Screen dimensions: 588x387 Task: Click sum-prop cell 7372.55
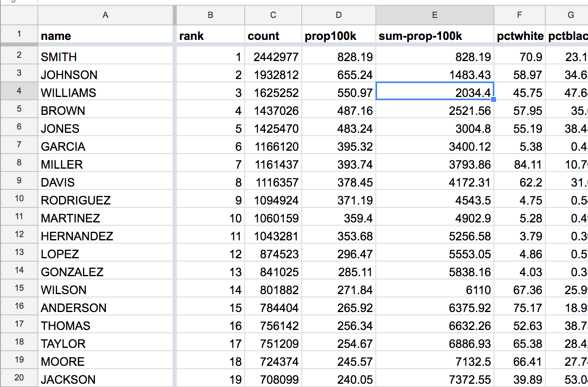click(x=435, y=378)
